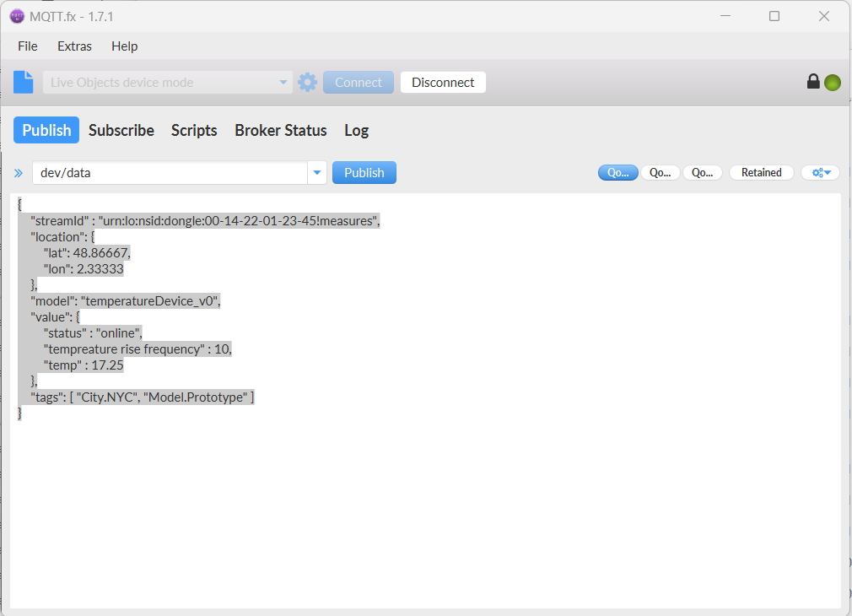Select the first QoS toggle (highlighted)
852x616 pixels.
617,172
